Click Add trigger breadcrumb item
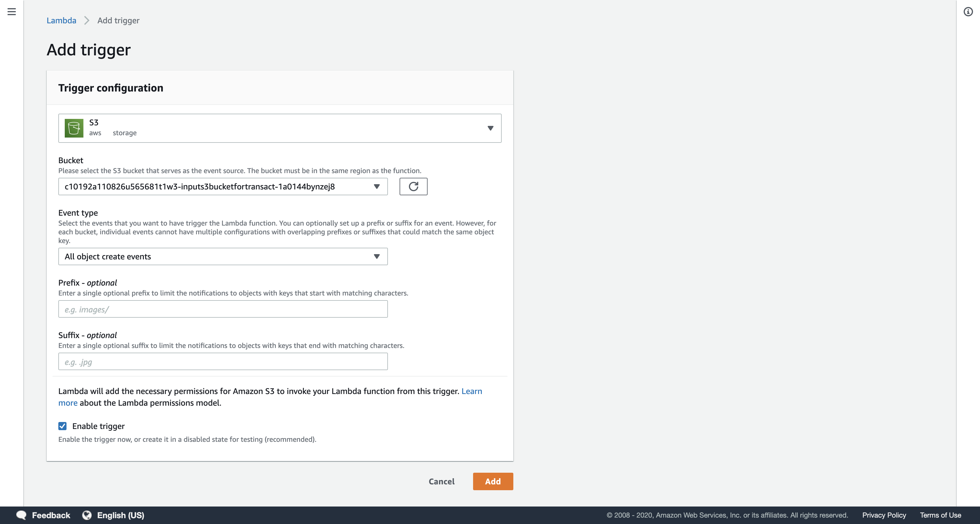Screen dimensions: 980x524 [118, 20]
